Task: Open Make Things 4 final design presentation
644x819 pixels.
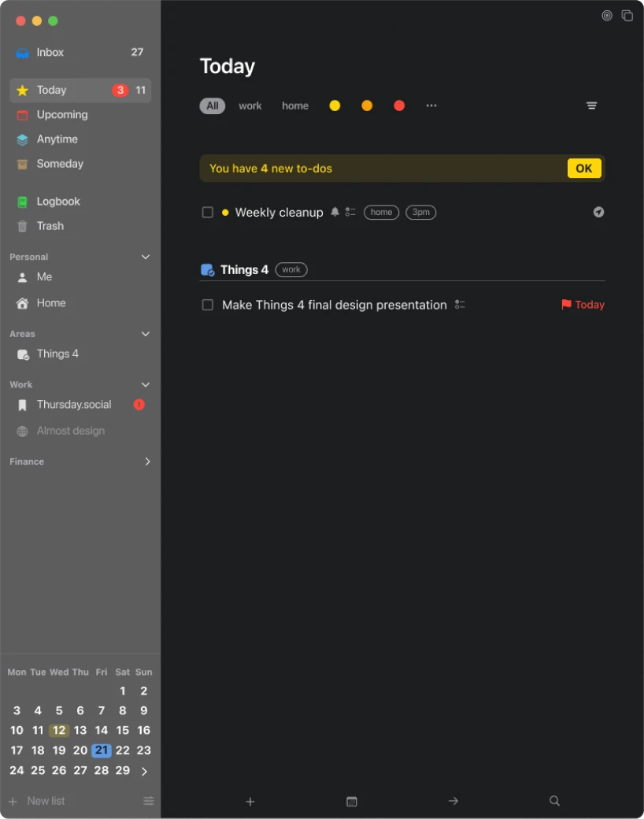Action: click(x=335, y=305)
